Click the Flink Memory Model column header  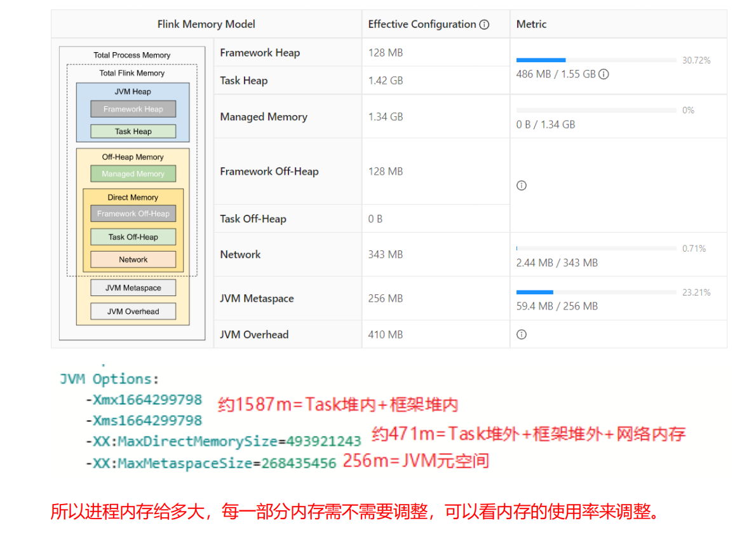[206, 24]
